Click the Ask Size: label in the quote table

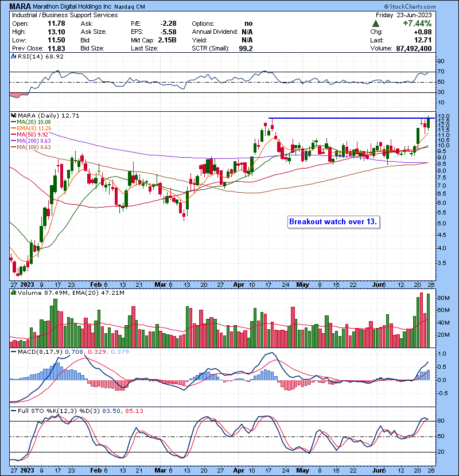click(94, 32)
